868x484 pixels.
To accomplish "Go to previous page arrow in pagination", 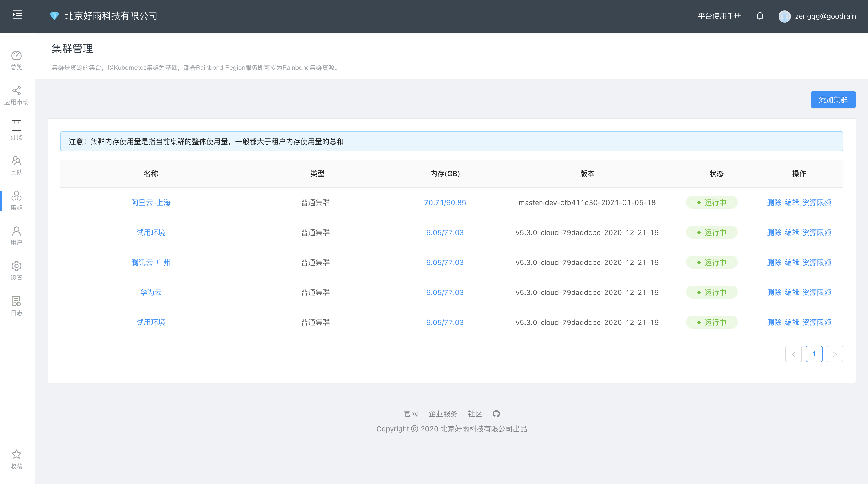I will [x=793, y=354].
